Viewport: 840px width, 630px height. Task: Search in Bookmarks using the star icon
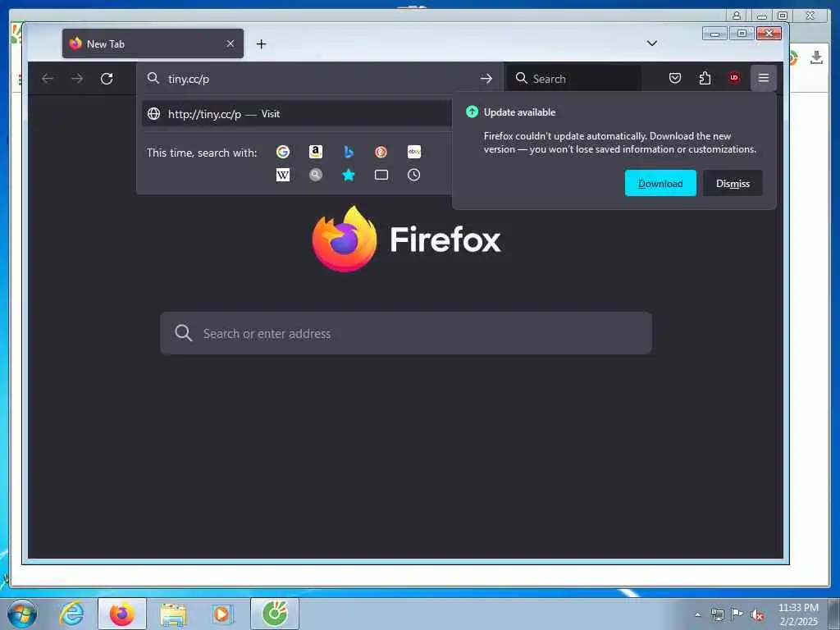pyautogui.click(x=348, y=175)
